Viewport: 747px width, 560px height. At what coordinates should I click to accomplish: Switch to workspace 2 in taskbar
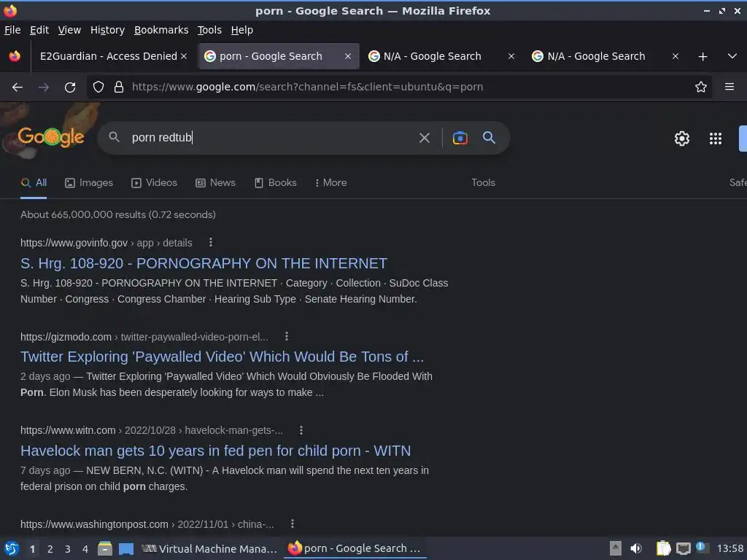50,549
